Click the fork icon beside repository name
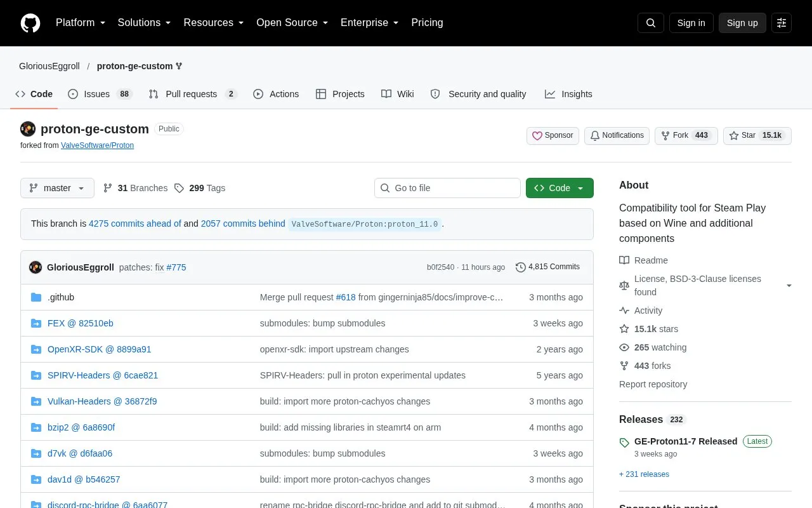Screen dimensions: 812x508 (179, 66)
